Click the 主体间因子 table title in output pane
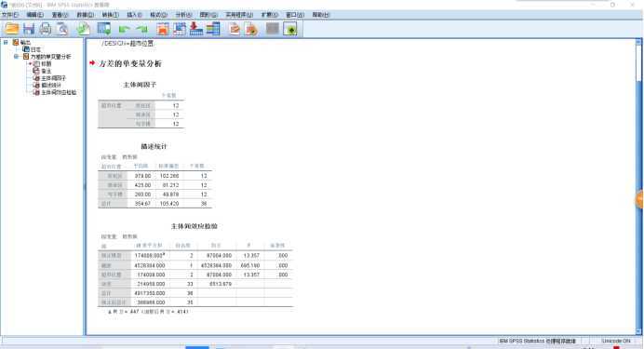This screenshot has width=644, height=349. [140, 85]
